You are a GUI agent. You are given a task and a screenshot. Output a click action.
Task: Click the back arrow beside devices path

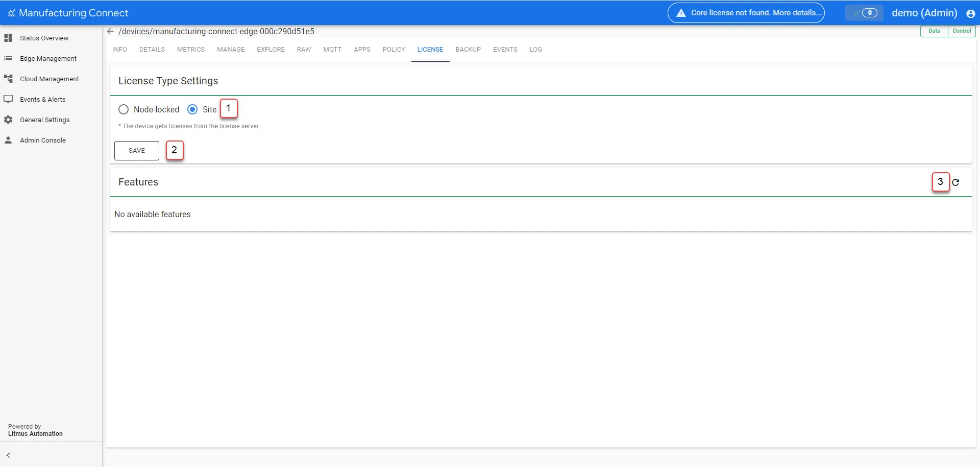110,31
